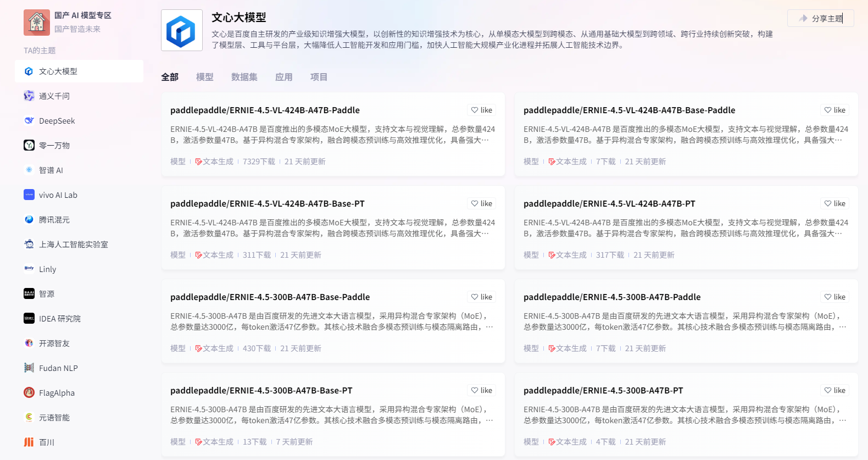868x460 pixels.
Task: Switch to the 模型 tab
Action: click(x=205, y=77)
